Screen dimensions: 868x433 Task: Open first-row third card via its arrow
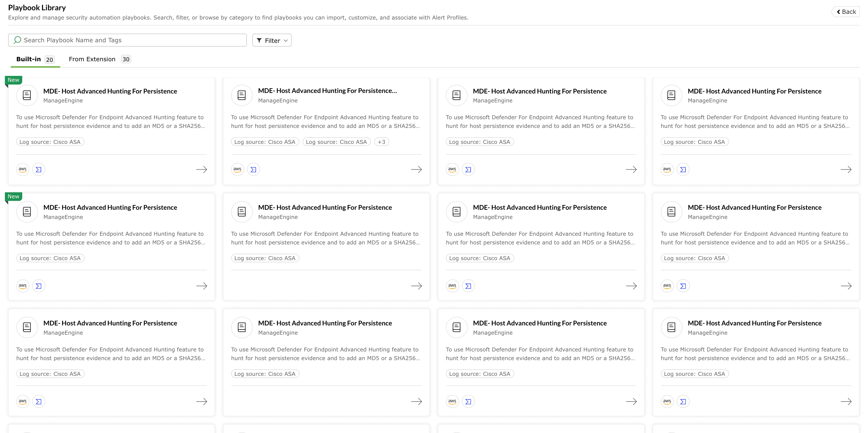coord(631,169)
